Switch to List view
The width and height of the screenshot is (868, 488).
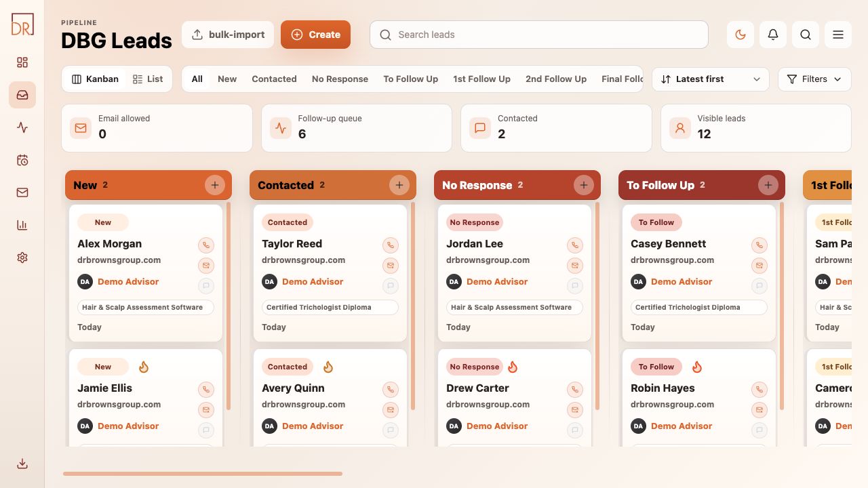148,79
